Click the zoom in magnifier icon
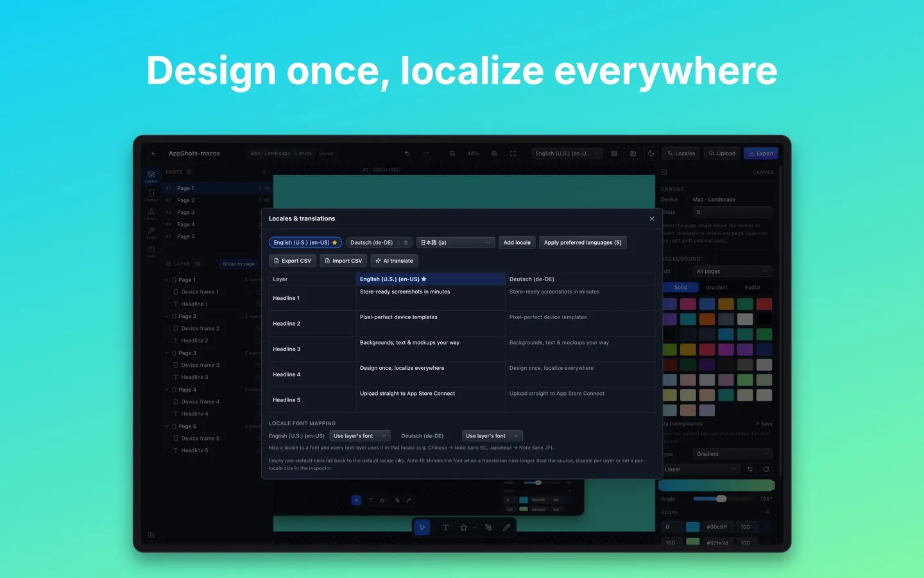924x578 pixels. [494, 153]
